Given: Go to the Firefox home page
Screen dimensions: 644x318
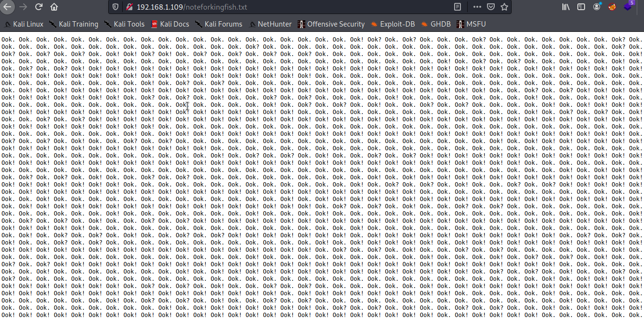Looking at the screenshot, I should tap(54, 7).
